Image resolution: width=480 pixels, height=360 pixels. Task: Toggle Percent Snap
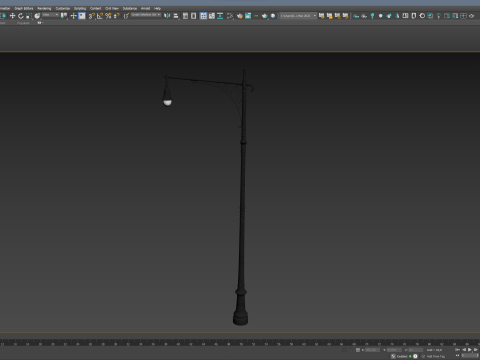click(x=108, y=16)
